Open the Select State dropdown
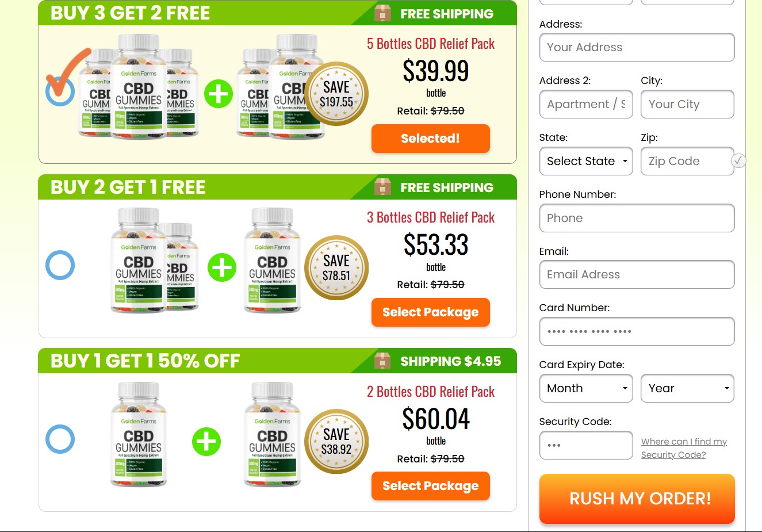Viewport: 762px width, 532px height. click(x=586, y=161)
